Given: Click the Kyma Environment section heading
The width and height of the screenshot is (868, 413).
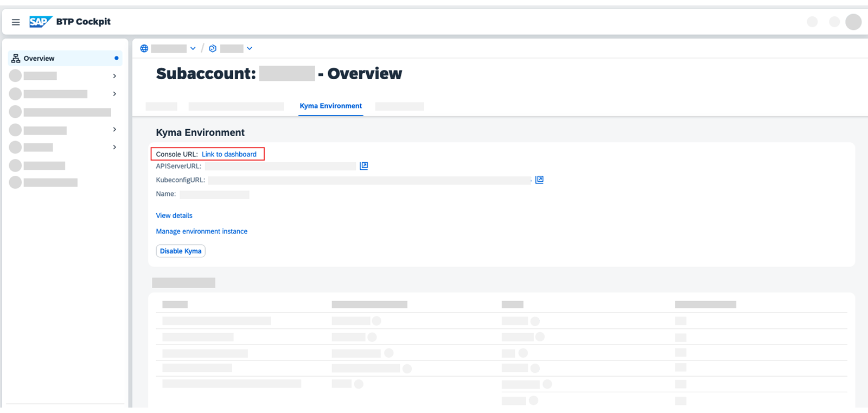Looking at the screenshot, I should click(200, 132).
